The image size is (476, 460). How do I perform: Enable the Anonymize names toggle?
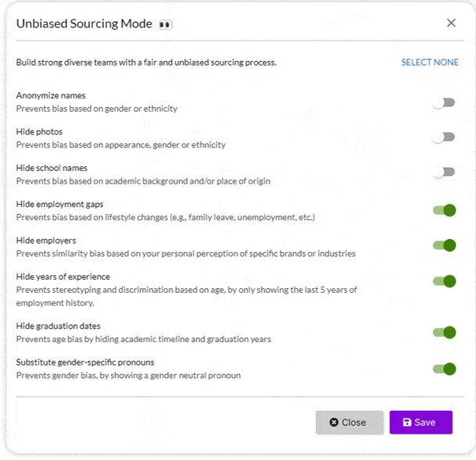(444, 102)
